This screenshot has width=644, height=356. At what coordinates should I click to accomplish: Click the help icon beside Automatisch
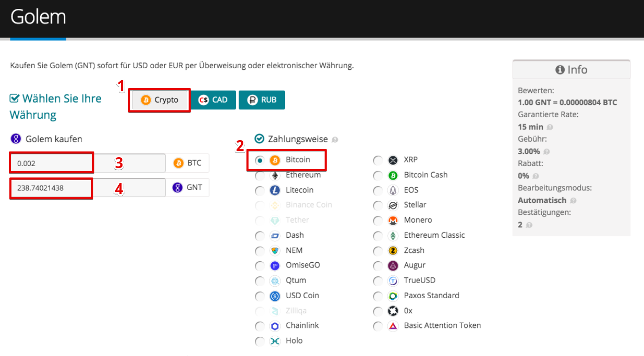(573, 201)
